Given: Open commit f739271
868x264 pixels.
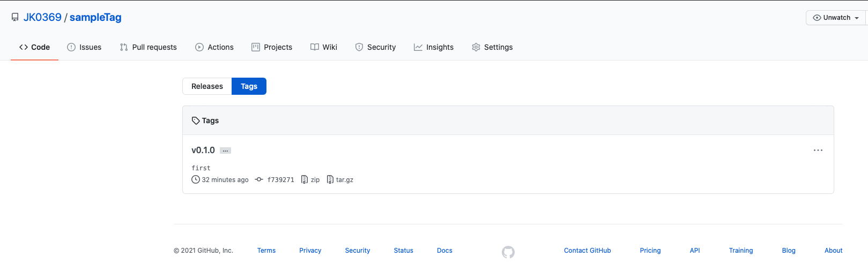Looking at the screenshot, I should [281, 180].
